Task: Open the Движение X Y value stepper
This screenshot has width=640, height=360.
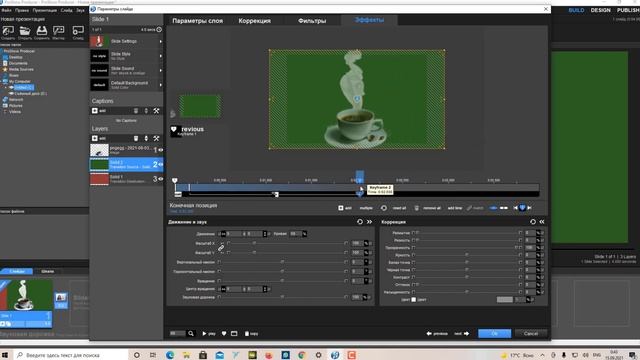Action: (x=265, y=234)
